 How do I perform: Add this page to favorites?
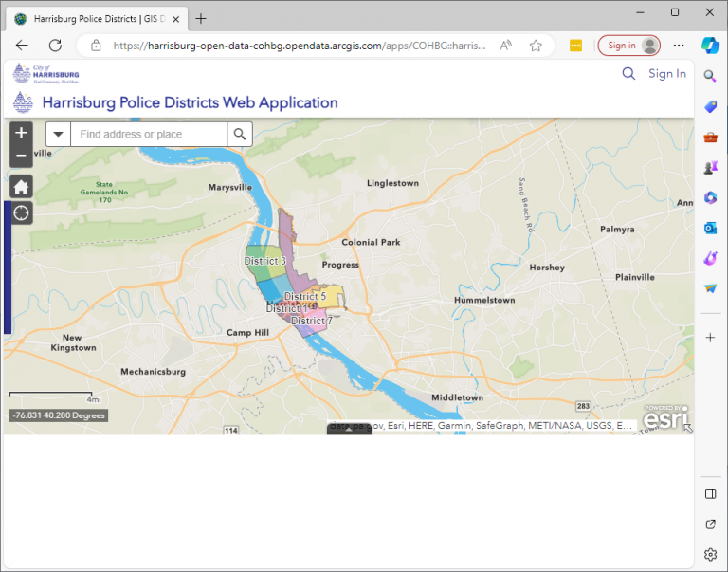(536, 46)
